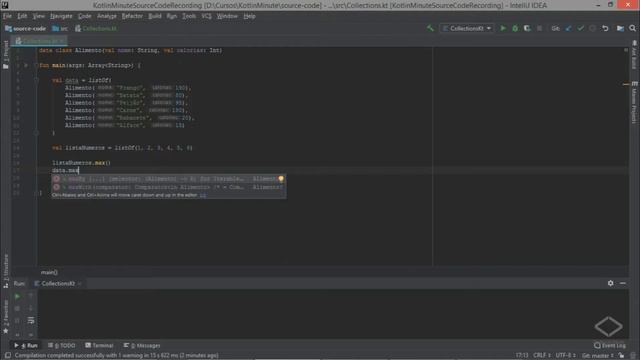Open Project Structure icon

coord(620,28)
